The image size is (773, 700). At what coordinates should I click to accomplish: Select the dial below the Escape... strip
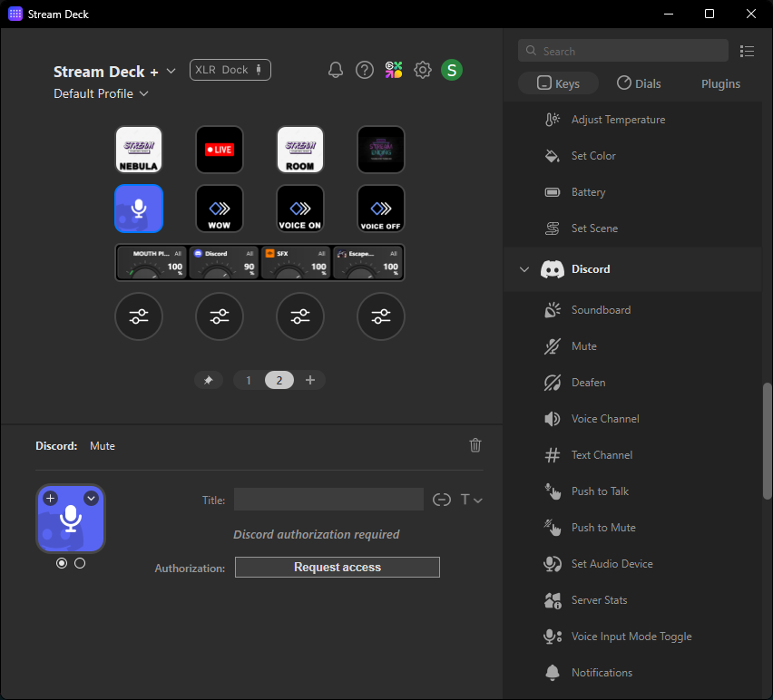point(381,316)
